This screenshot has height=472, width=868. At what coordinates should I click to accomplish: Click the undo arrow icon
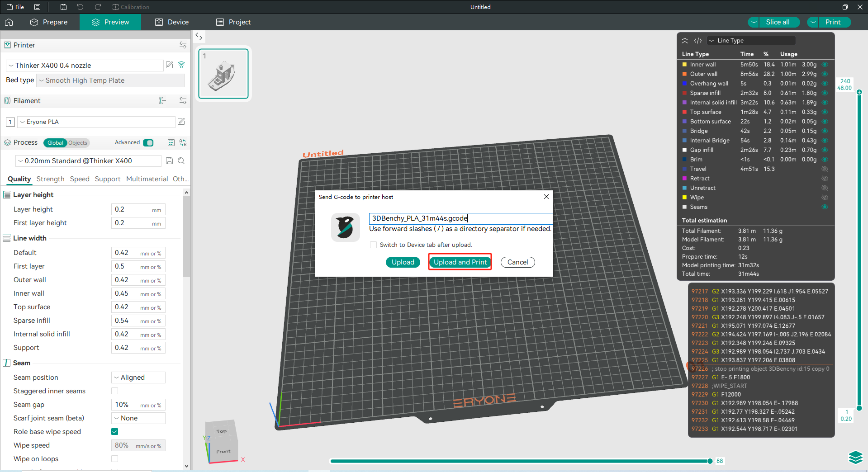(80, 7)
